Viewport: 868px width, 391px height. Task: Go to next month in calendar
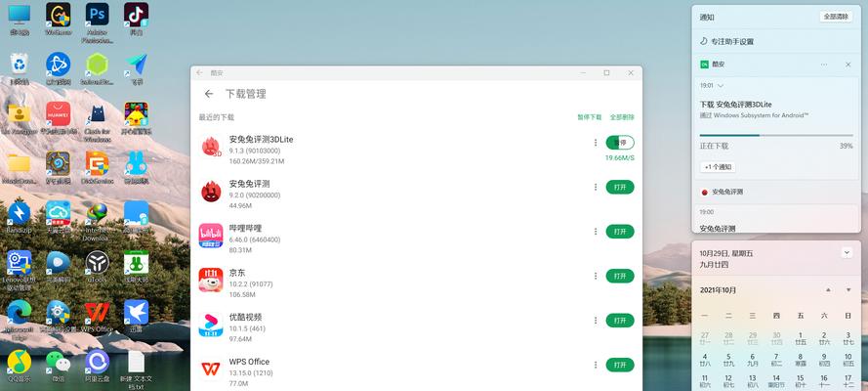pos(848,290)
